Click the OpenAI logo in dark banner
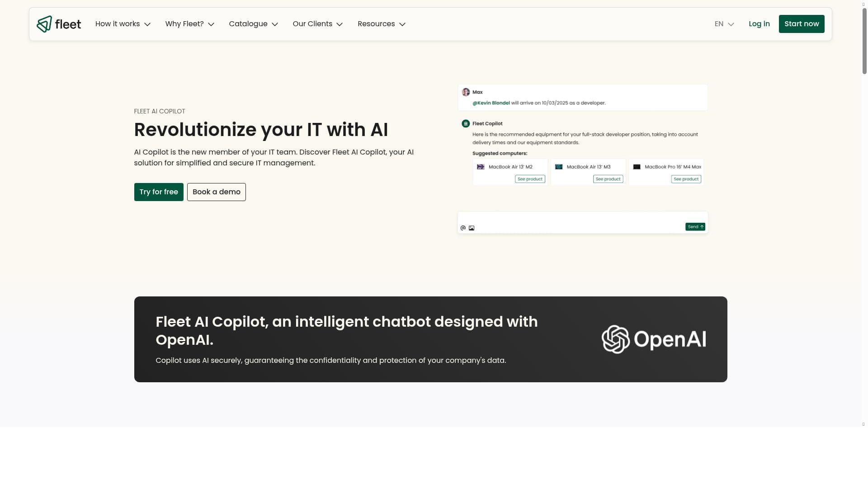The width and height of the screenshot is (868, 488). click(654, 339)
